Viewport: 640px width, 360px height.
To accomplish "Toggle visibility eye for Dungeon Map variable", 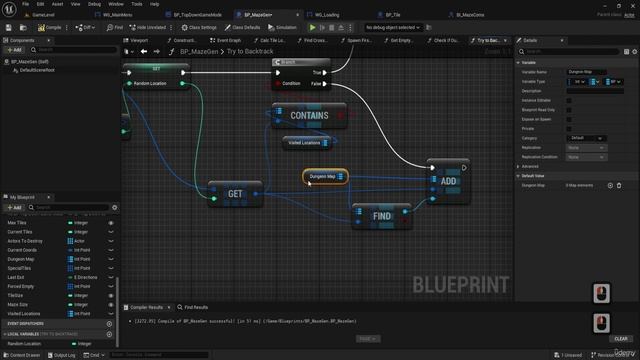I will [111, 259].
